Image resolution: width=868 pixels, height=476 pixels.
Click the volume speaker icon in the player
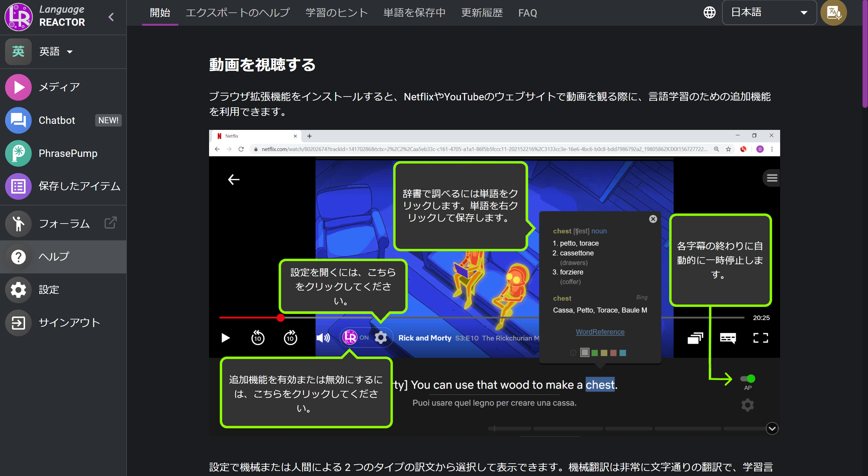click(x=323, y=338)
